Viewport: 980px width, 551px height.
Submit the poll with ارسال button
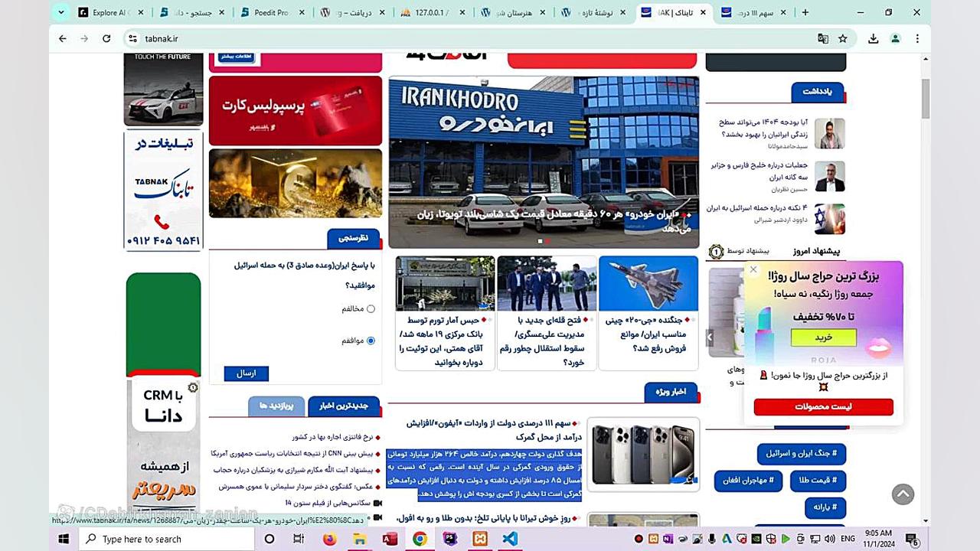click(x=246, y=373)
